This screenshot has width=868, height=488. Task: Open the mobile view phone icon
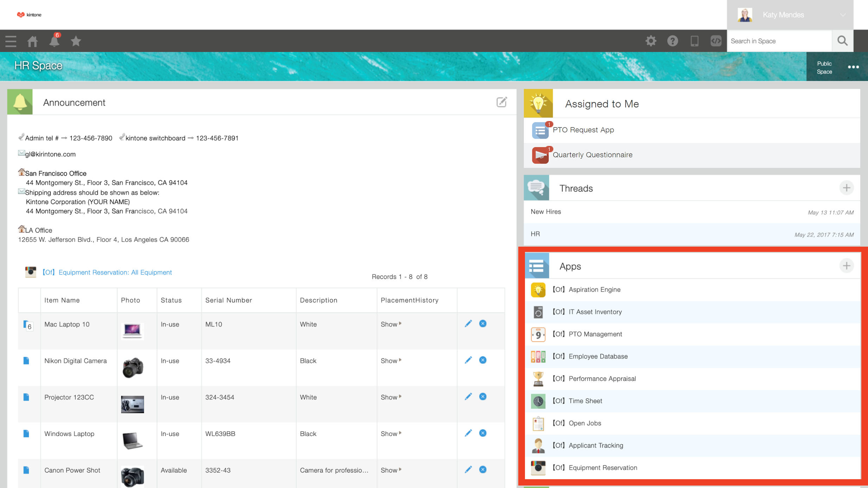click(x=694, y=41)
